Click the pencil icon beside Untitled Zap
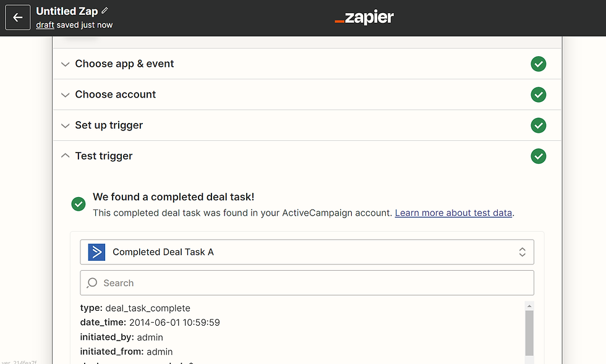606x364 pixels. (x=105, y=11)
